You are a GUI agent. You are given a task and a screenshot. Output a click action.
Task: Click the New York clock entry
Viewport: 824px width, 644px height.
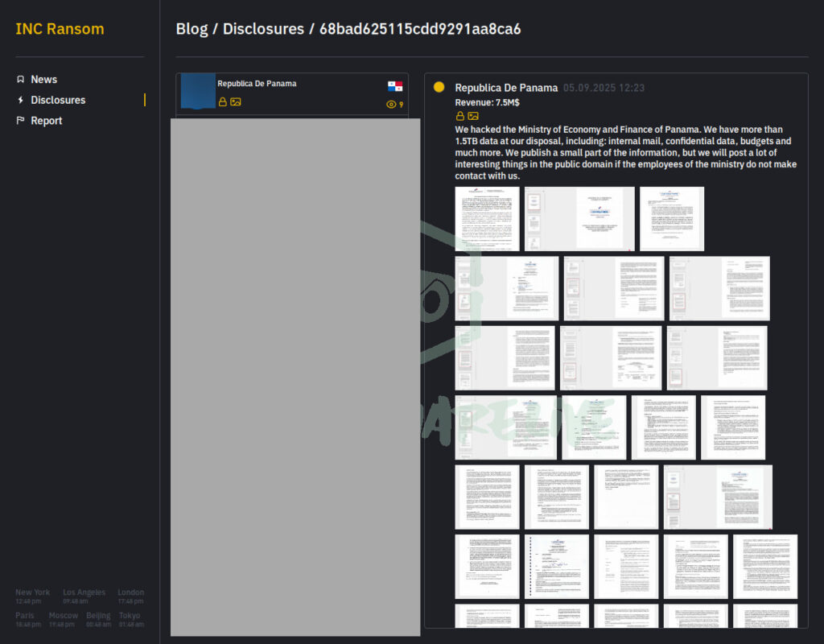pos(32,597)
